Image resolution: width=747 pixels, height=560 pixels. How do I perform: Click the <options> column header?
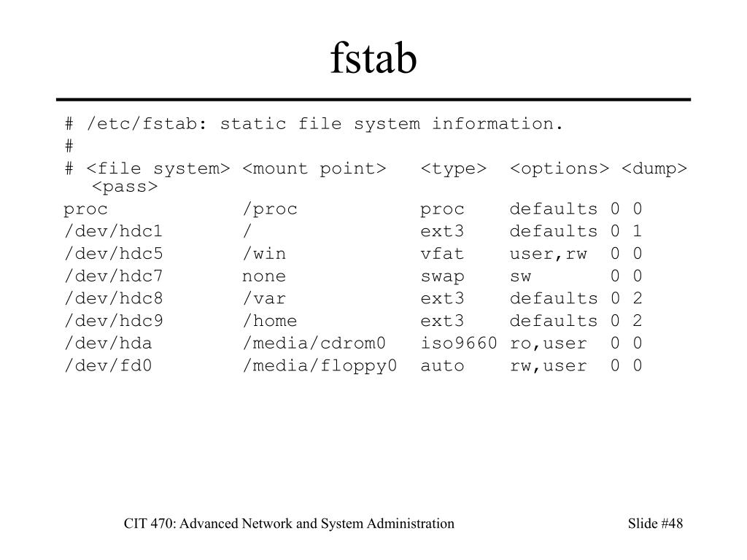[x=560, y=169]
